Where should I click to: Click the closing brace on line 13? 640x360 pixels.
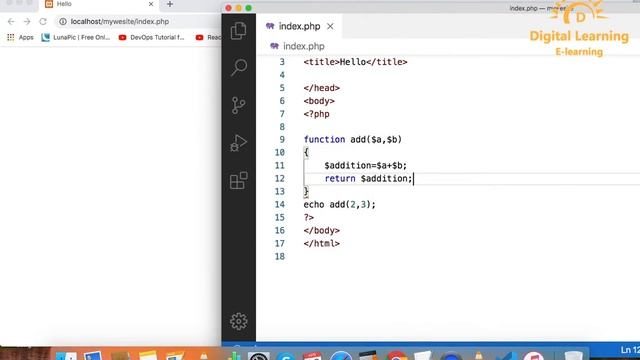(x=306, y=191)
